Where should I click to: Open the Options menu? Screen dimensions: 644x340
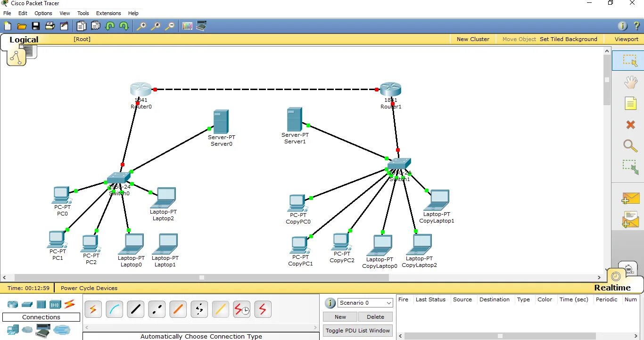pos(43,13)
